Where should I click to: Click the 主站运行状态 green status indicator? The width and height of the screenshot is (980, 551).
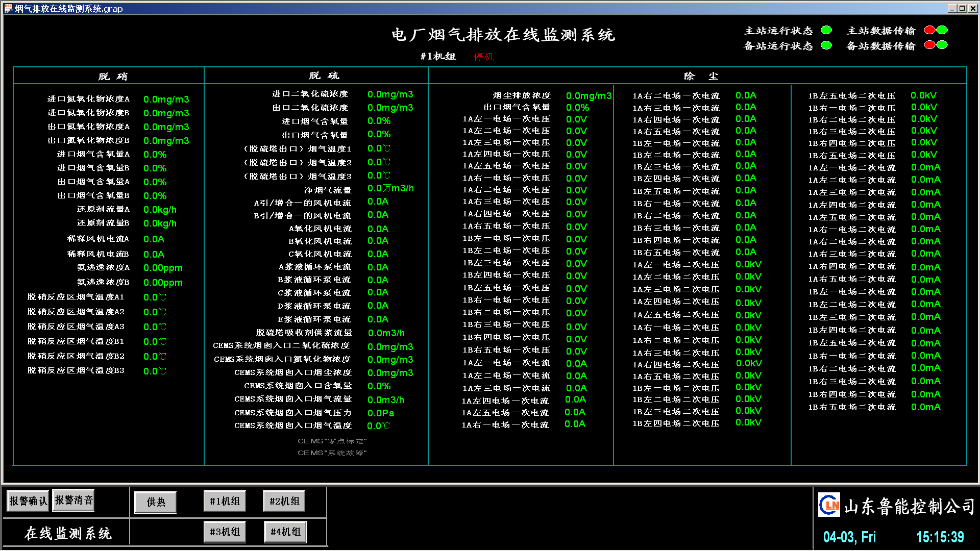coord(826,30)
